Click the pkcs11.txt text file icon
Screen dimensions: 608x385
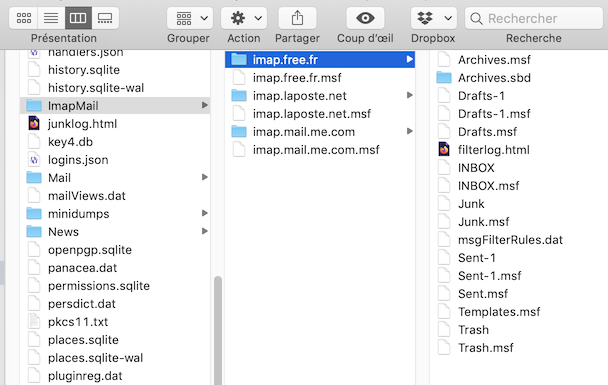[34, 321]
